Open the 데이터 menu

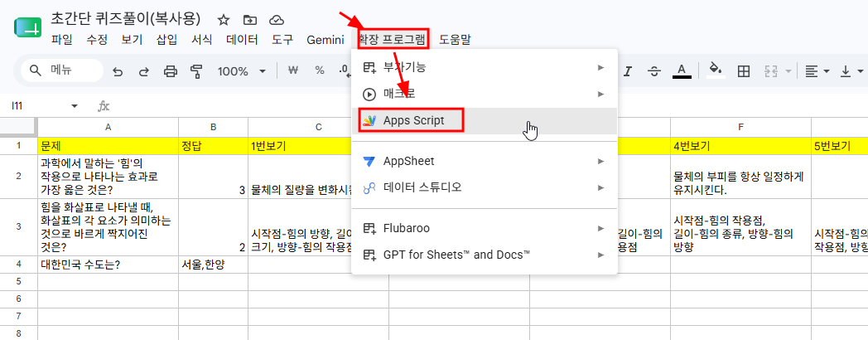click(x=242, y=39)
